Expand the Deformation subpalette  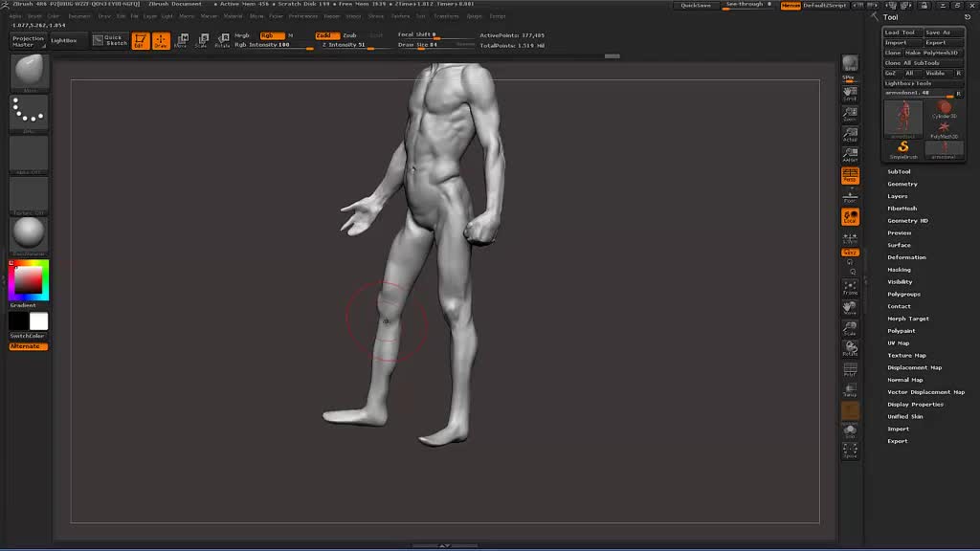(906, 257)
